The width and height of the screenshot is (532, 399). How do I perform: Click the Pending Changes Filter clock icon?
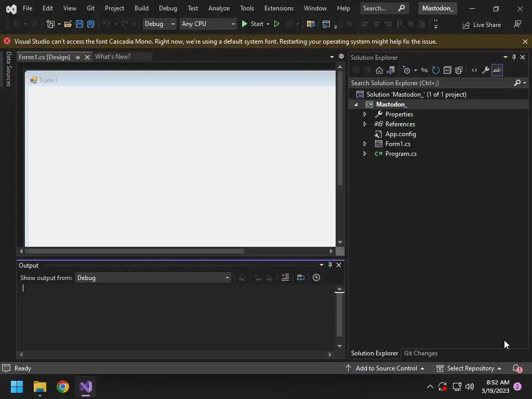pos(406,70)
